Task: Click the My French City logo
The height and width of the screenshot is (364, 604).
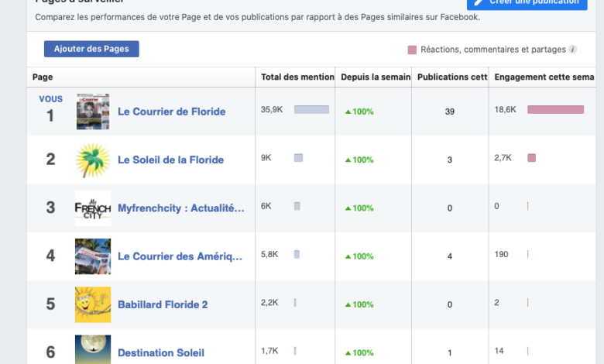Action: point(93,208)
